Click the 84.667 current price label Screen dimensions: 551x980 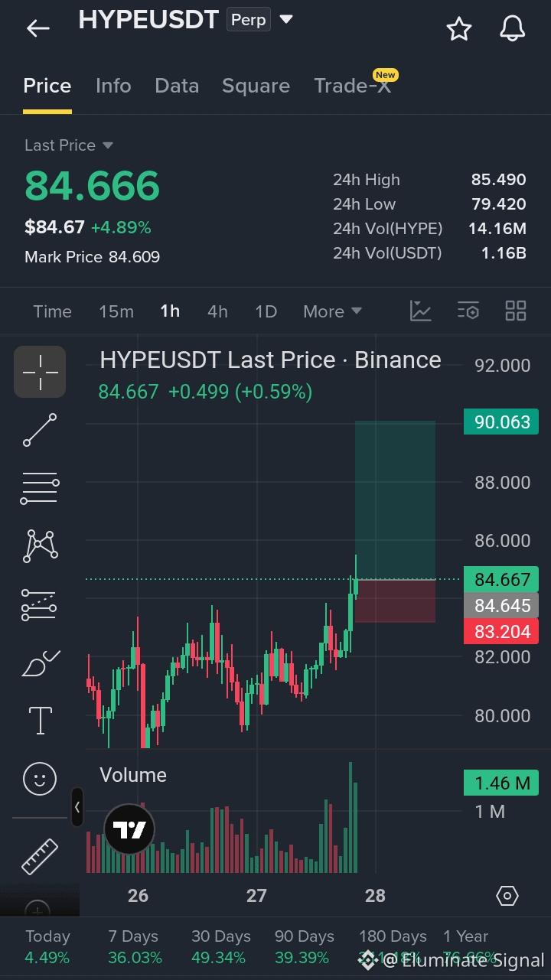pyautogui.click(x=501, y=580)
